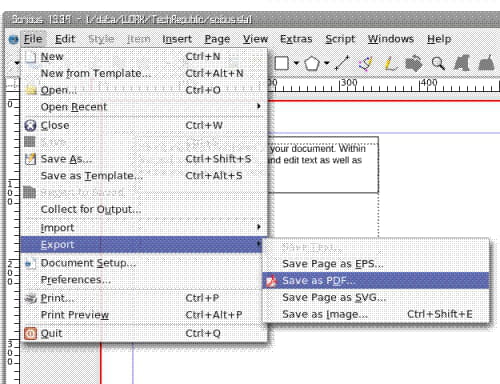Choose Collect for Output entry
This screenshot has width=500, height=384.
(144, 209)
